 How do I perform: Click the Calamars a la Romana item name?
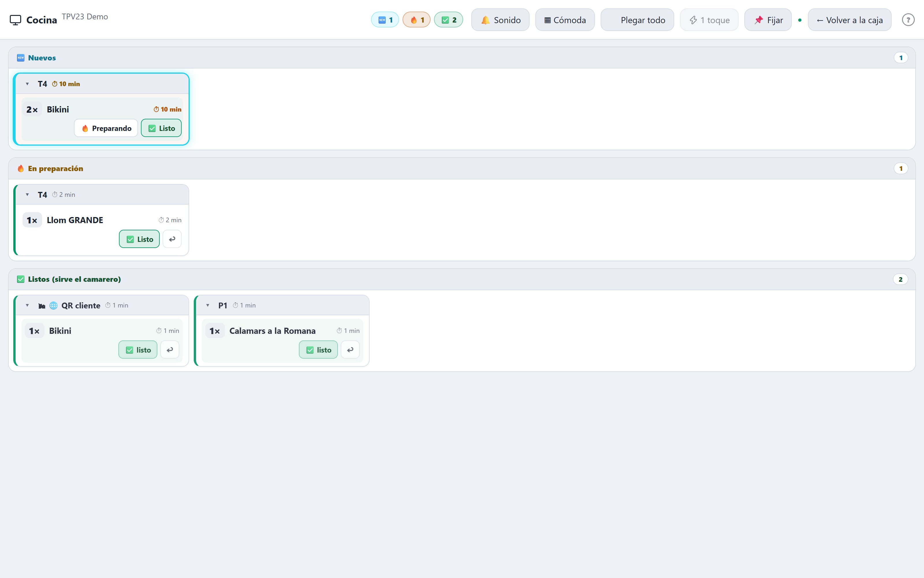[x=272, y=331]
